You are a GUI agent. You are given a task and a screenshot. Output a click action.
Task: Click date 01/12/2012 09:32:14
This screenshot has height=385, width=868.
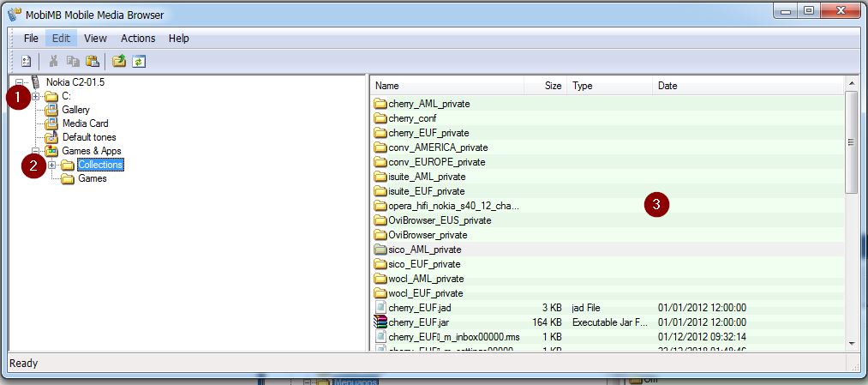click(702, 336)
